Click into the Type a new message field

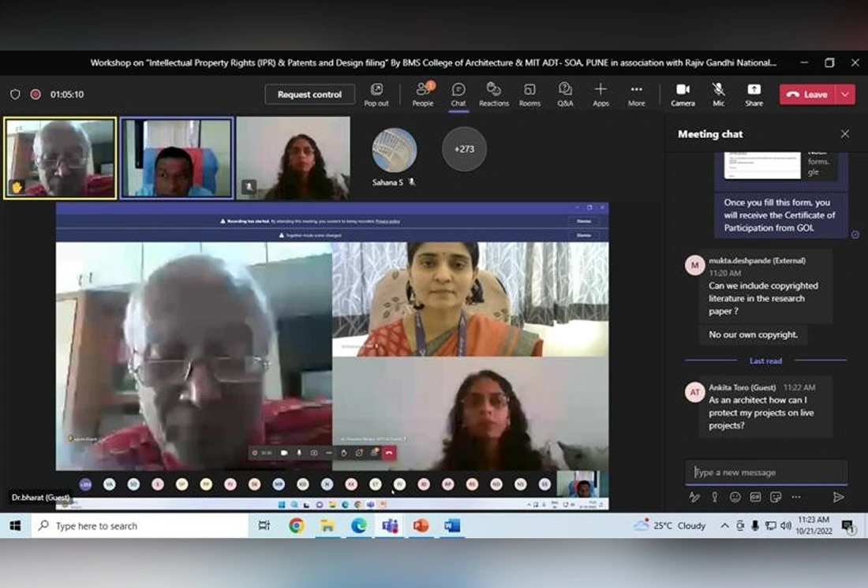(x=766, y=472)
